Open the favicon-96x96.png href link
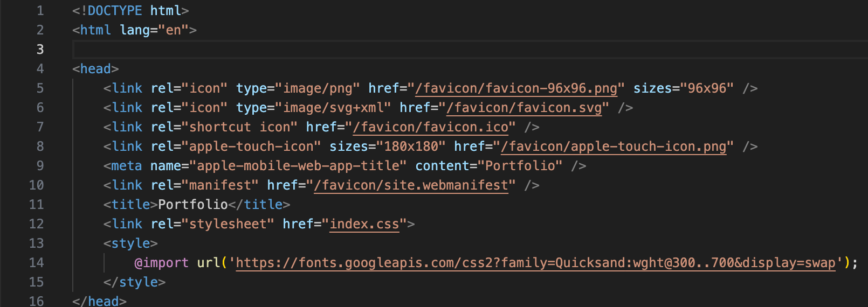Screen dimensions: 868x307 pyautogui.click(x=516, y=88)
